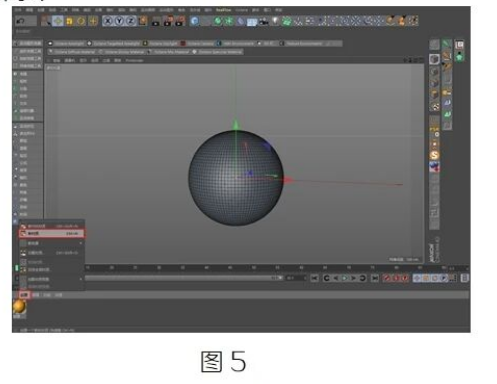The width and height of the screenshot is (497, 384).
Task: Go to the start of the animation
Action: click(x=314, y=278)
